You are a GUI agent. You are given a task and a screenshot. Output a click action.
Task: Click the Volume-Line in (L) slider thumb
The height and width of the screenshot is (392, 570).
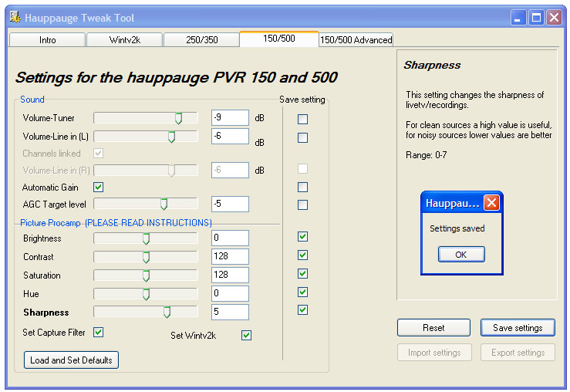click(171, 137)
